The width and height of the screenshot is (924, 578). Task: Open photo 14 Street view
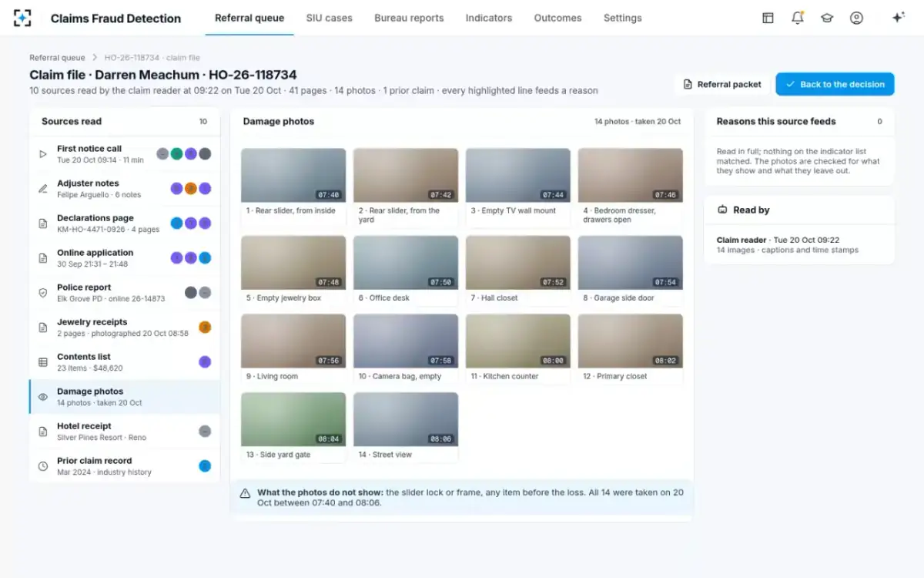pos(406,428)
